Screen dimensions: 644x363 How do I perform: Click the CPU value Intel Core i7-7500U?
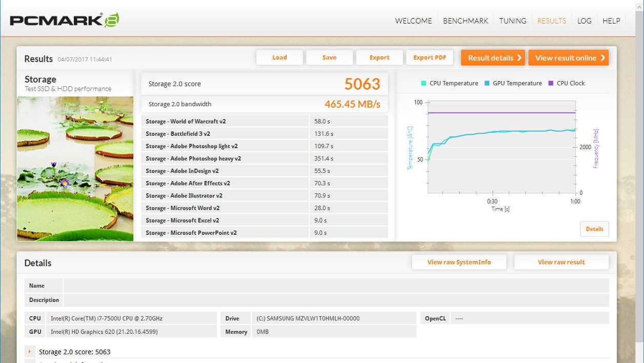(x=107, y=318)
